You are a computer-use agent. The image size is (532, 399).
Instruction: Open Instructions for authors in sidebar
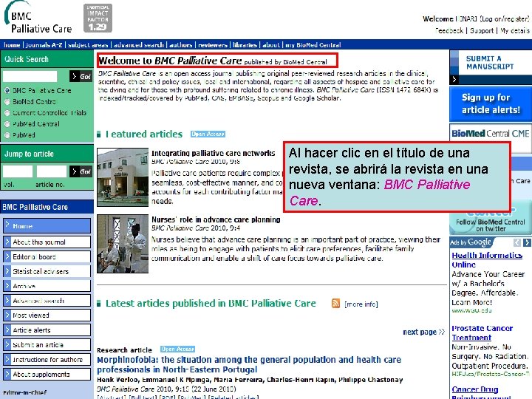tap(47, 359)
